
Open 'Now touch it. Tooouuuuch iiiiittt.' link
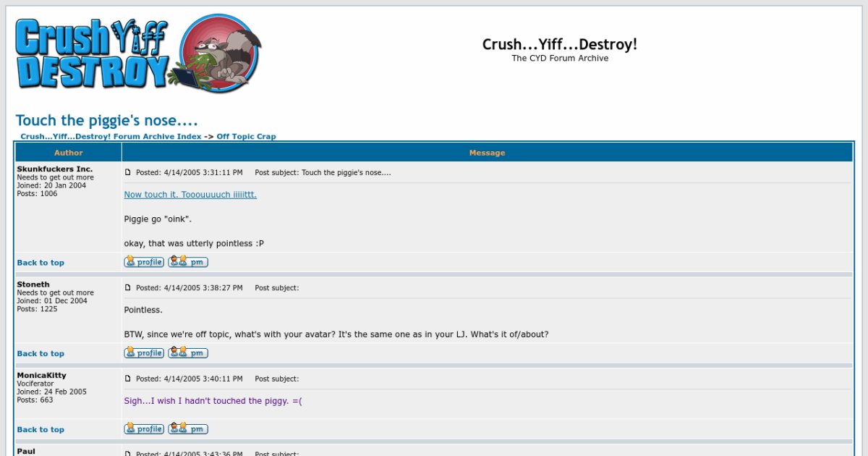click(x=190, y=195)
